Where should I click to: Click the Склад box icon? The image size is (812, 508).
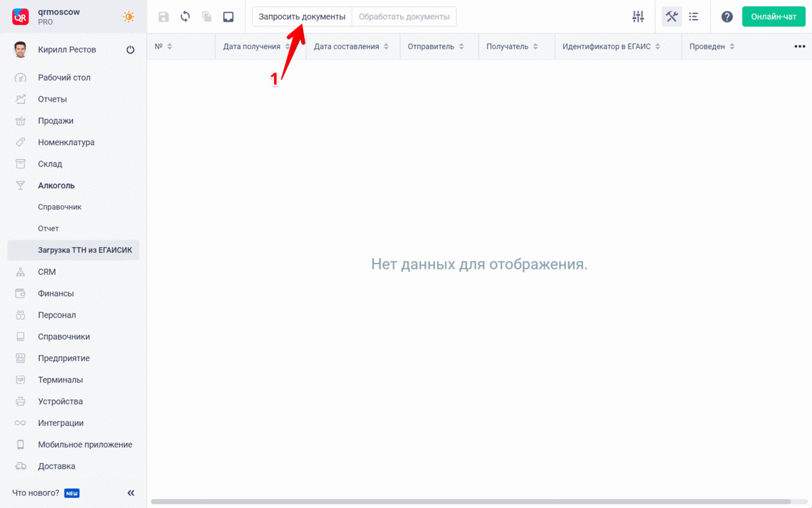pos(20,164)
